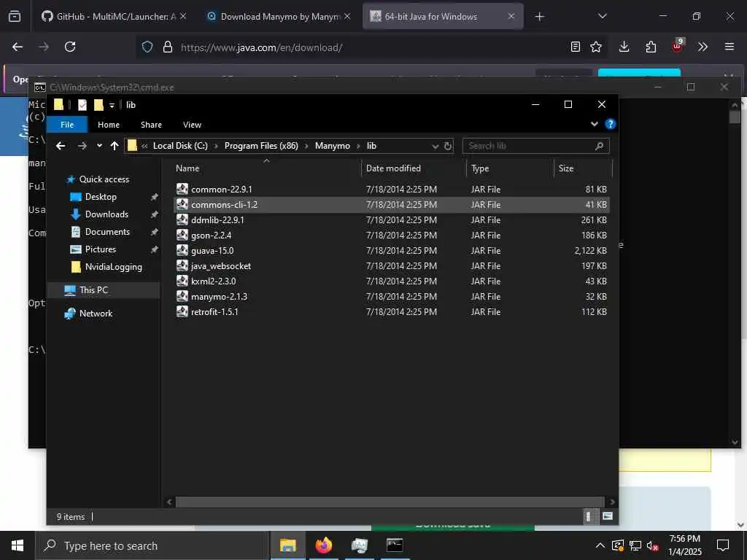Image resolution: width=747 pixels, height=560 pixels.
Task: Select guava-15.0 jar file
Action: click(x=391, y=251)
